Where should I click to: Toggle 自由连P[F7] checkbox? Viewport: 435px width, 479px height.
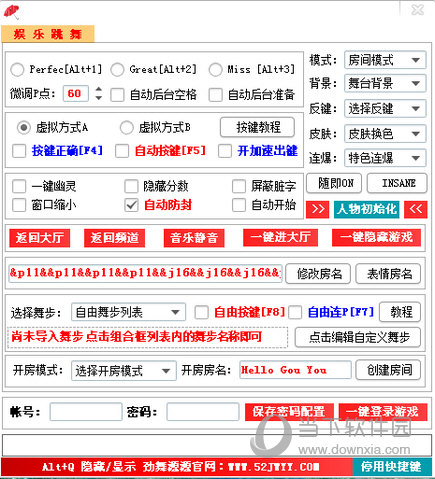coord(295,312)
